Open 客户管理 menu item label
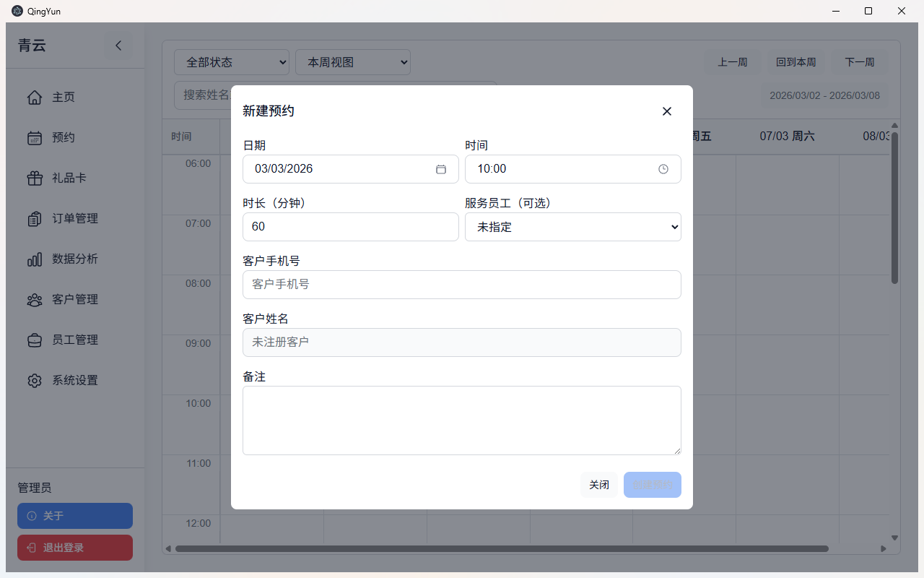The image size is (924, 578). [x=75, y=299]
